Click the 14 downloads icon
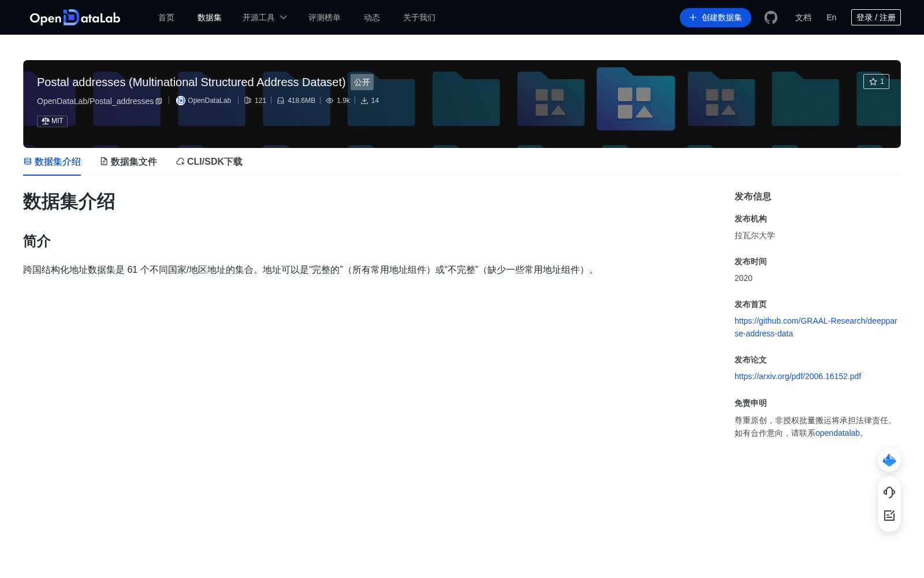Screen dimensions: 924x578 point(364,101)
